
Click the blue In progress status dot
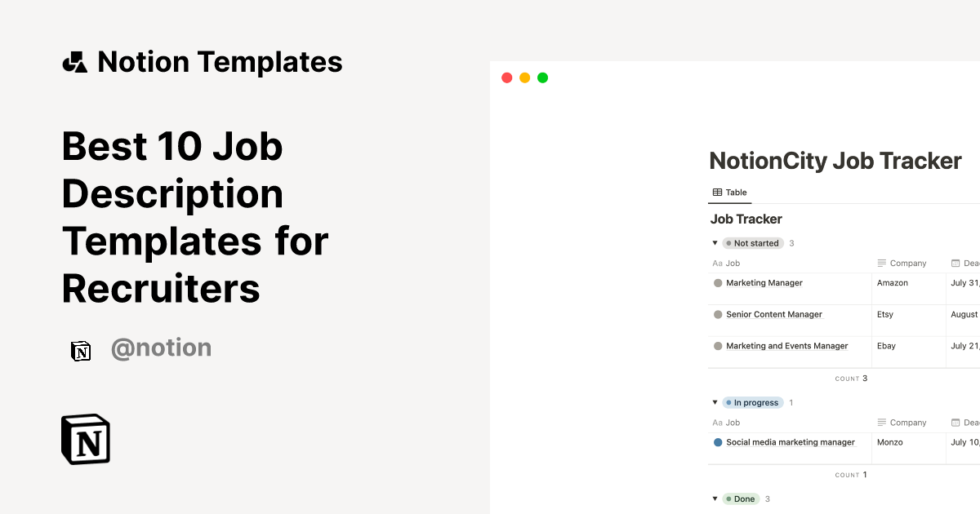click(730, 402)
